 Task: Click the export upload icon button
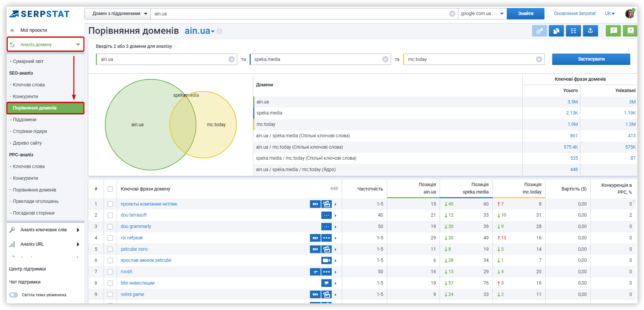(x=590, y=31)
